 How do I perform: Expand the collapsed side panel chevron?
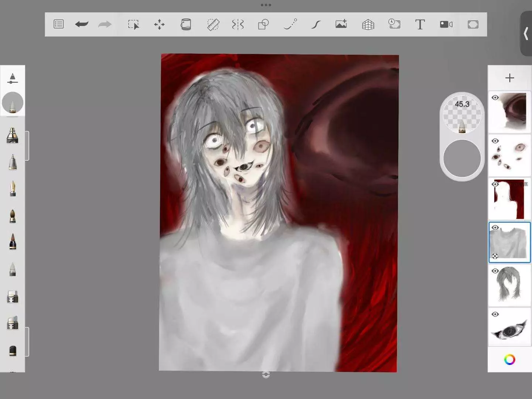tap(526, 34)
